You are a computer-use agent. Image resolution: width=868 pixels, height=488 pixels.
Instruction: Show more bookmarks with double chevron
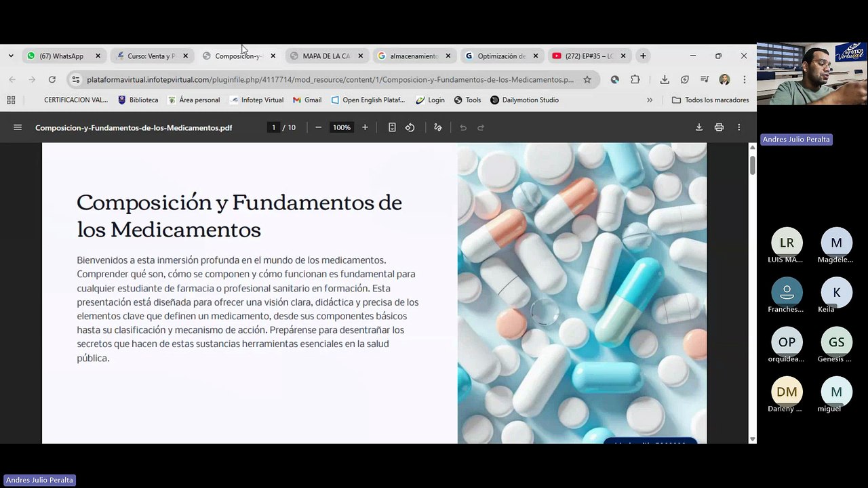click(x=650, y=100)
